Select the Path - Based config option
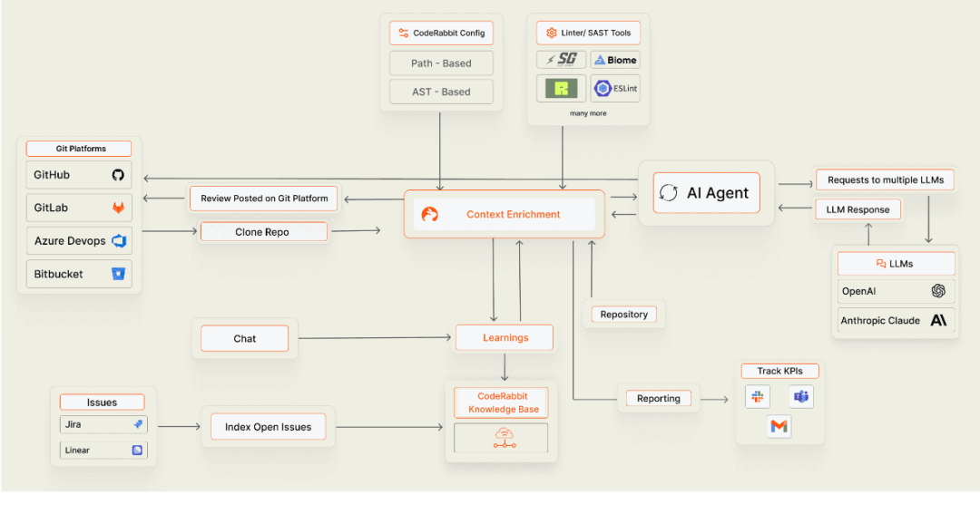The width and height of the screenshot is (980, 524). click(441, 63)
